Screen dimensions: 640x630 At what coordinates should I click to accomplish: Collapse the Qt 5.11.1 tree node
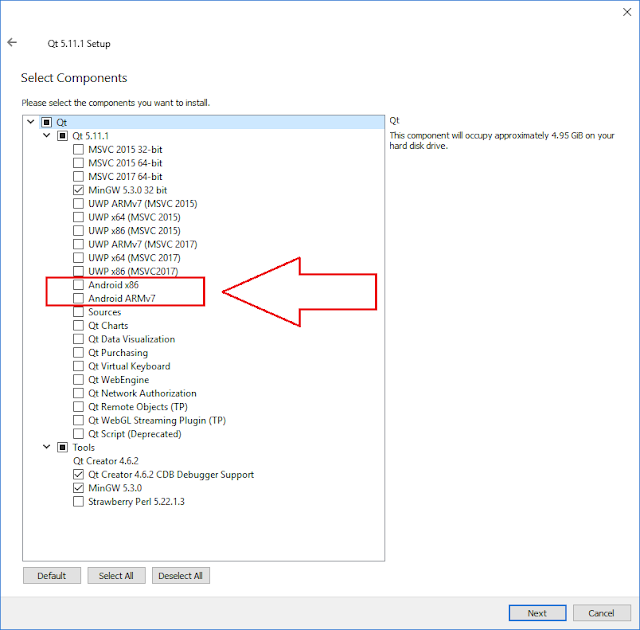pyautogui.click(x=47, y=135)
